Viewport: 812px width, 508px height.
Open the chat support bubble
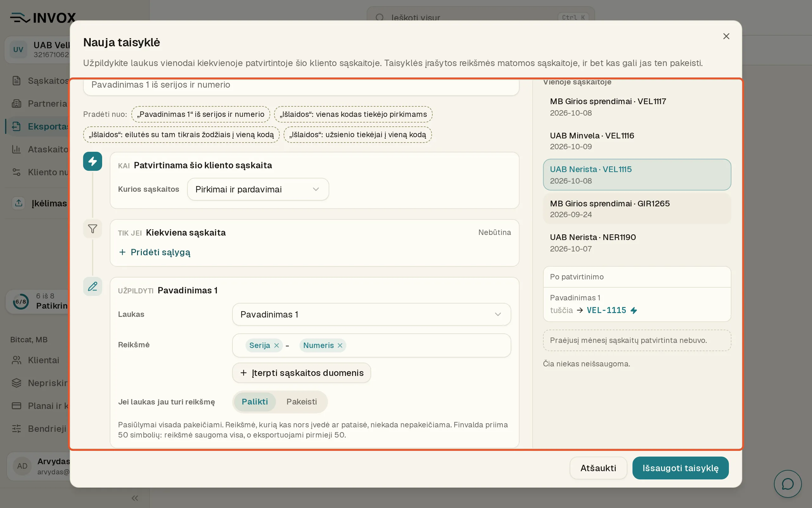788,484
